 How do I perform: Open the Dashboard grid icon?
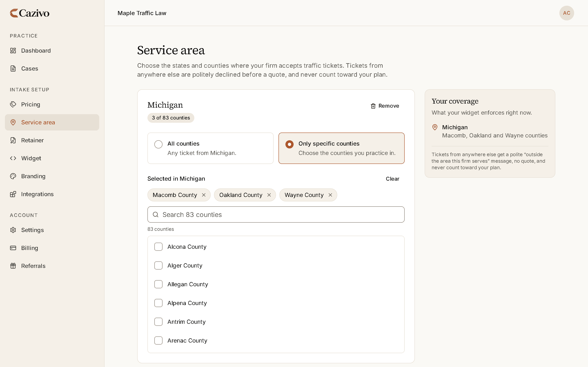13,51
